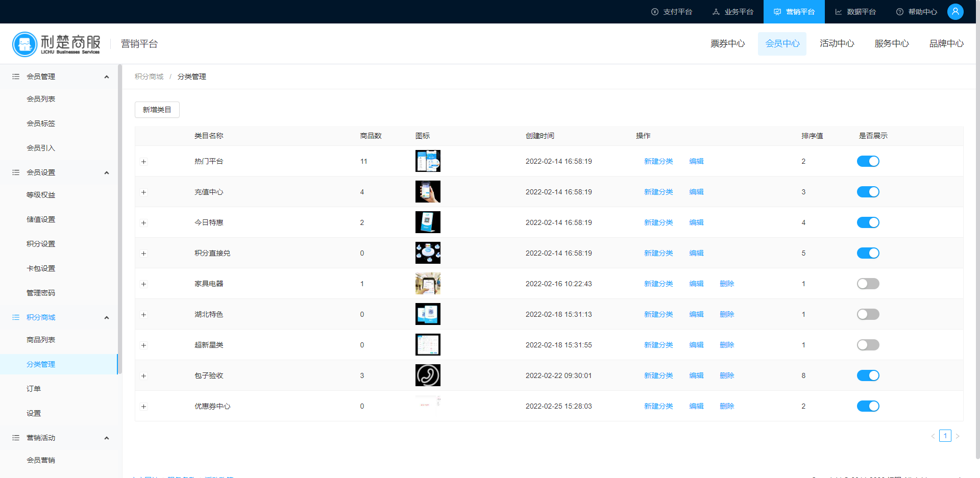Screen dimensions: 980x478
Task: Switch to 业务平台 top tab
Action: pyautogui.click(x=733, y=12)
